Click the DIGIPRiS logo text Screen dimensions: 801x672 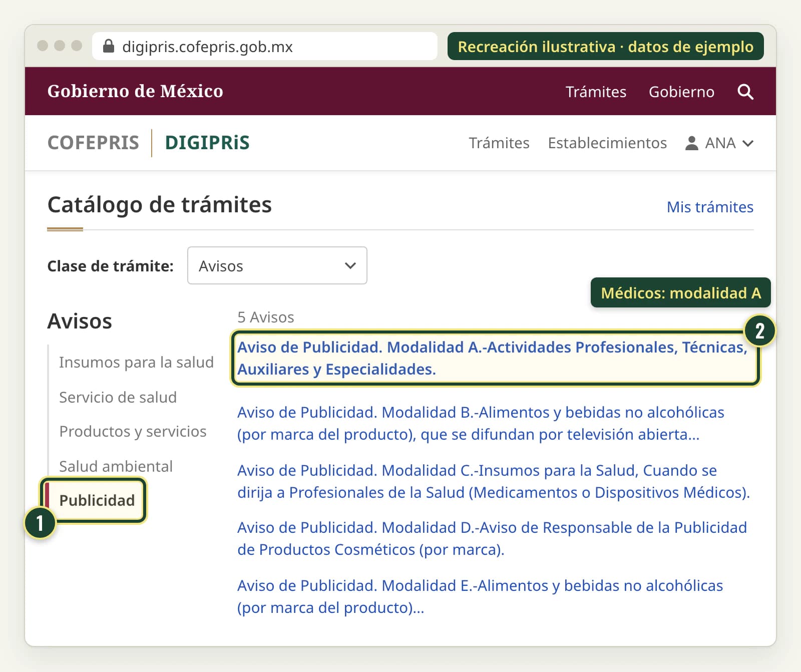pos(207,143)
